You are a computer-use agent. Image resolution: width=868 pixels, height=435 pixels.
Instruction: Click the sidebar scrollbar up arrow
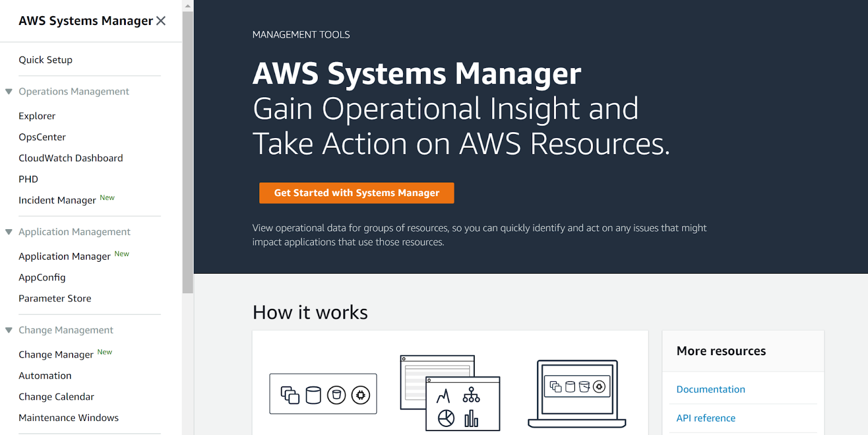[x=188, y=6]
